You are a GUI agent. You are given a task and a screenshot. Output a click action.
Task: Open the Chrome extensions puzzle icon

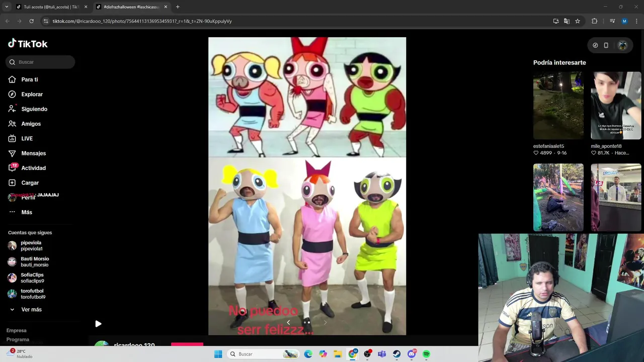[595, 21]
